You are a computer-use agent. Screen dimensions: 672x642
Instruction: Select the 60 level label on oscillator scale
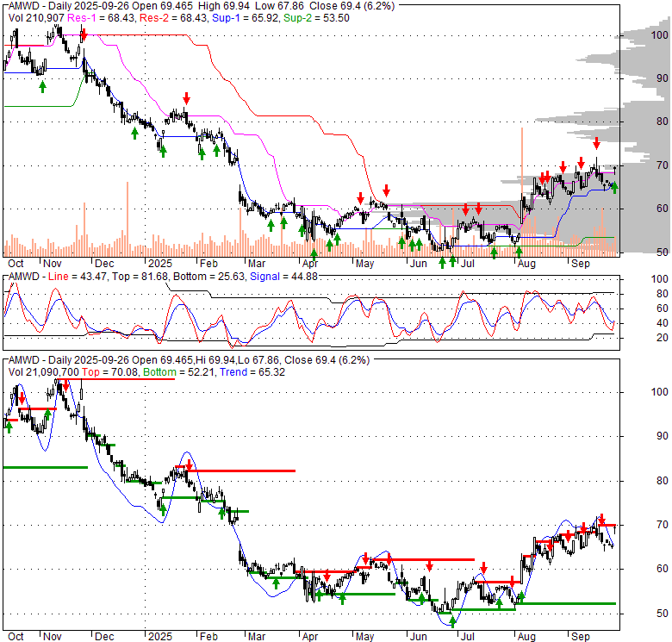(x=663, y=309)
